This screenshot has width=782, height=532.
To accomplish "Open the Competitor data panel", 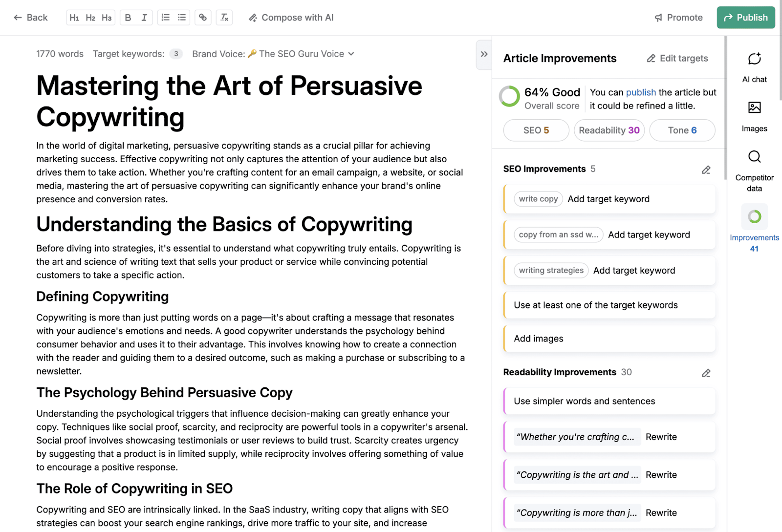I will (x=754, y=166).
